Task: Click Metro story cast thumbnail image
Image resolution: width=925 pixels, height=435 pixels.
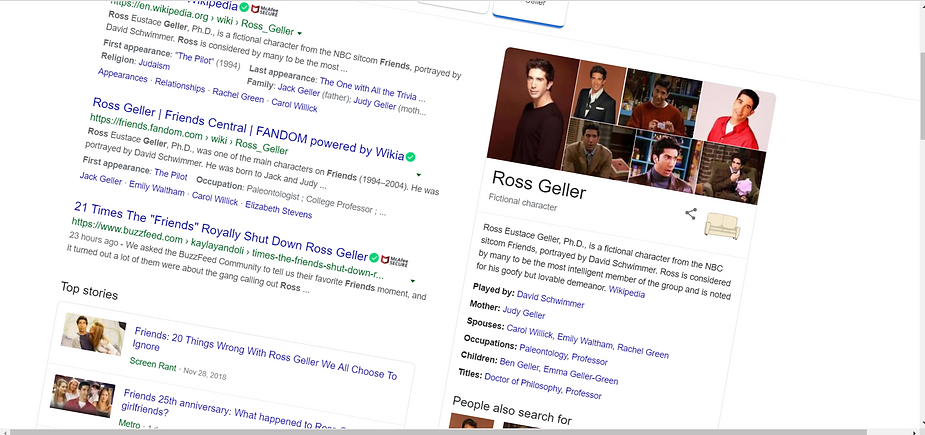Action: (x=83, y=395)
